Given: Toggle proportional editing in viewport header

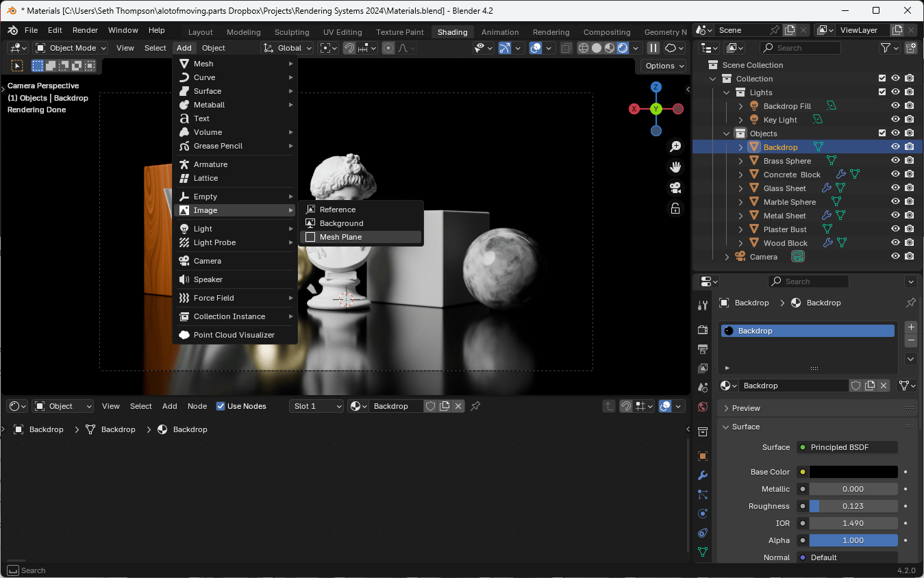Looking at the screenshot, I should pos(388,48).
